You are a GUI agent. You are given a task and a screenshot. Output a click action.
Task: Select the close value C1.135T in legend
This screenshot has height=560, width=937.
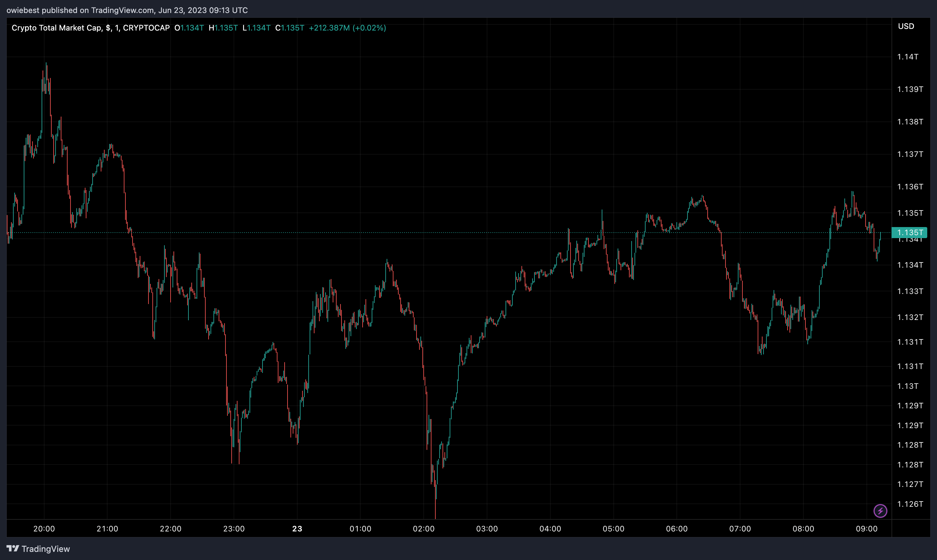click(x=289, y=28)
